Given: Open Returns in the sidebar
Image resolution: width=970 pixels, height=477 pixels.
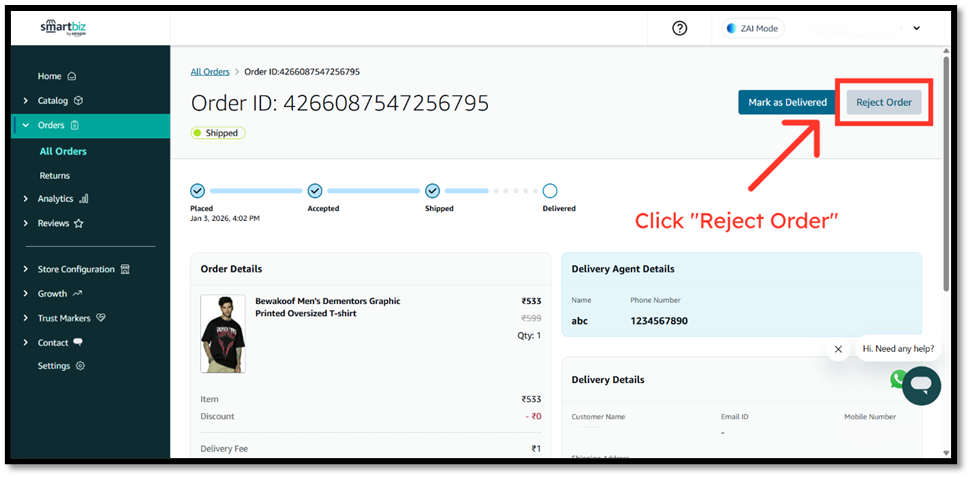Looking at the screenshot, I should pos(55,175).
